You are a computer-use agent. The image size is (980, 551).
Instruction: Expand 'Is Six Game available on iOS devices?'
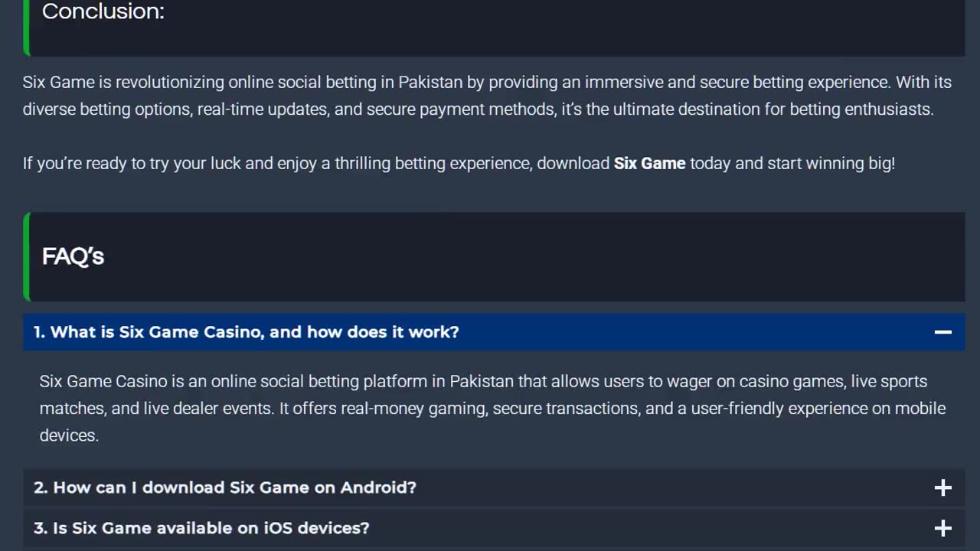(x=202, y=528)
